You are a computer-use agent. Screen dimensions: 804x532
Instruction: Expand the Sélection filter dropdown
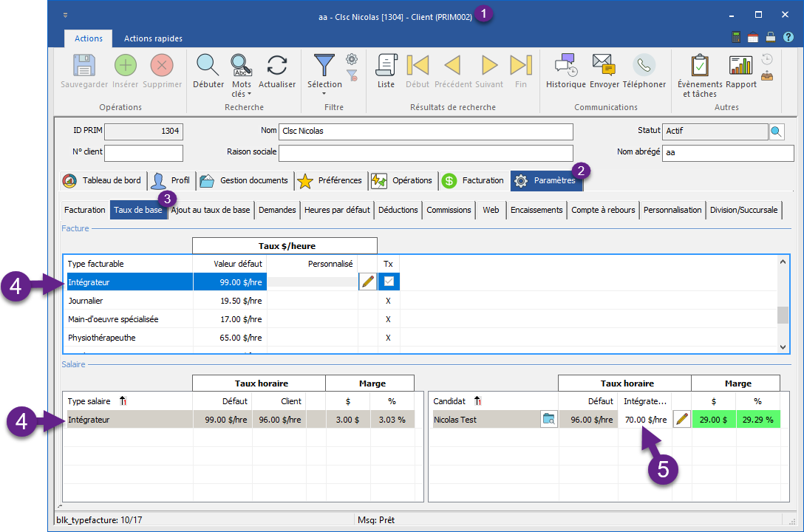click(x=324, y=94)
